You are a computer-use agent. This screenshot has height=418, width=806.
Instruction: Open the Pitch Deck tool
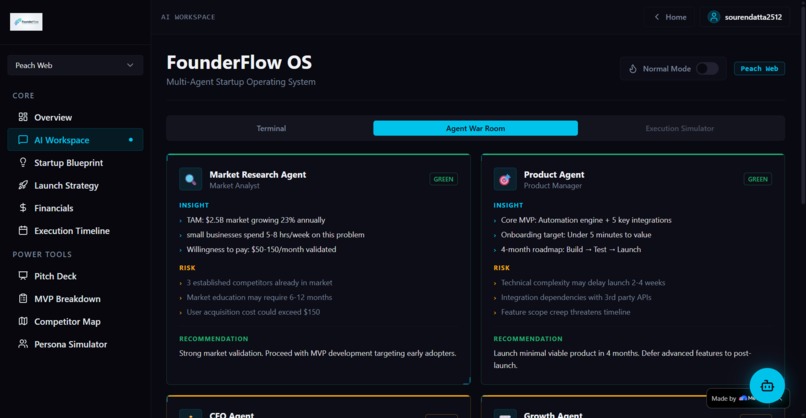(x=75, y=276)
